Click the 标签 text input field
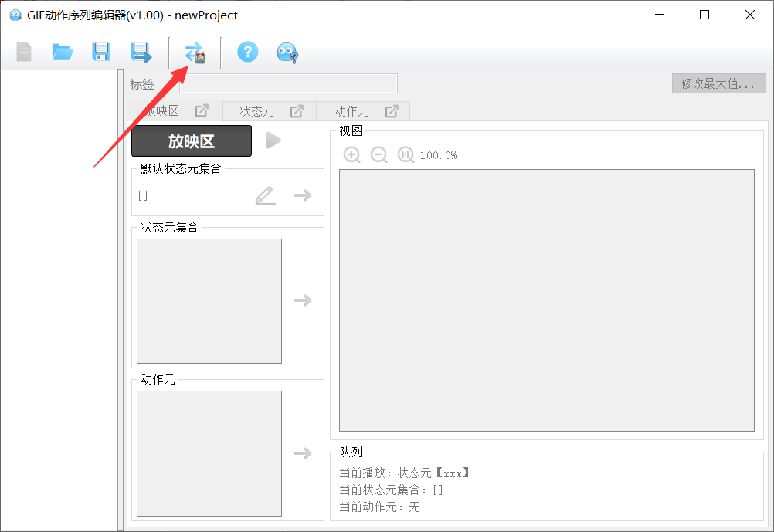The height and width of the screenshot is (532, 774). pos(288,84)
